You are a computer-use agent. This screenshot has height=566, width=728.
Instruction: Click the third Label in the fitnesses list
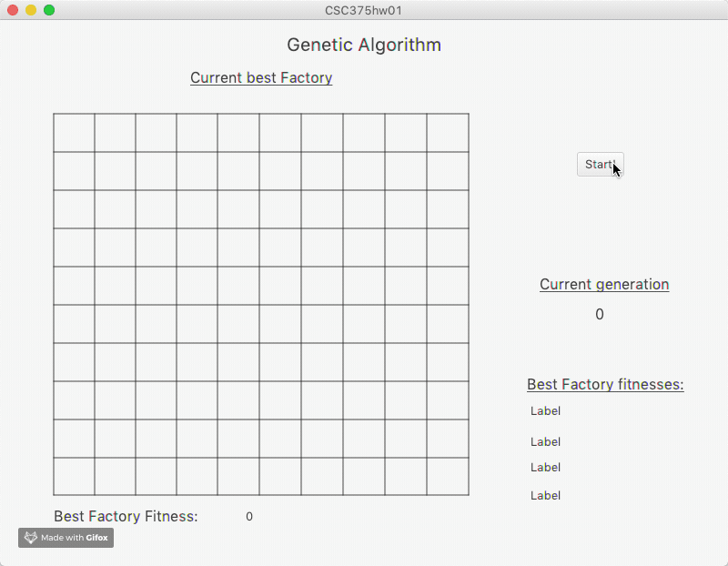click(546, 468)
